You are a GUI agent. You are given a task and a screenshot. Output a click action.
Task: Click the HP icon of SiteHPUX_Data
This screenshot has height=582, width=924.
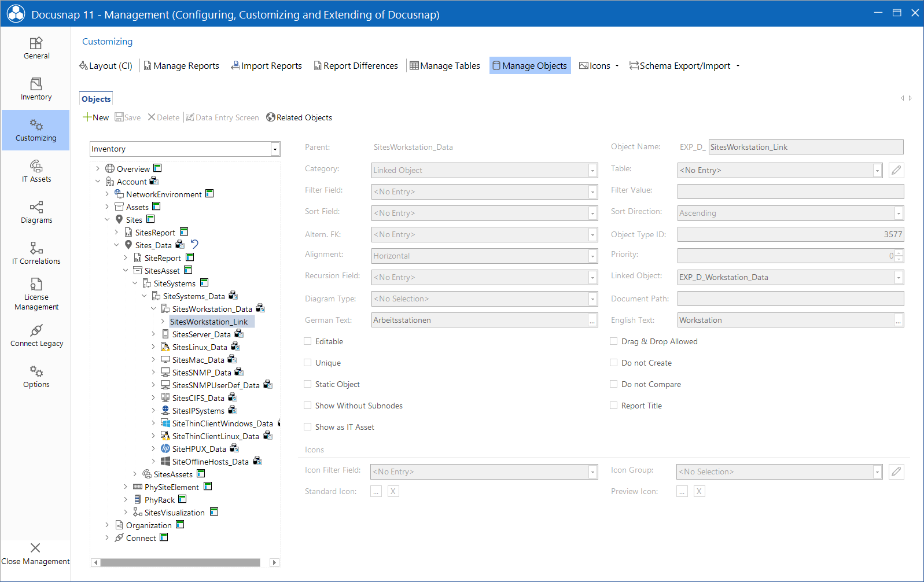click(165, 448)
